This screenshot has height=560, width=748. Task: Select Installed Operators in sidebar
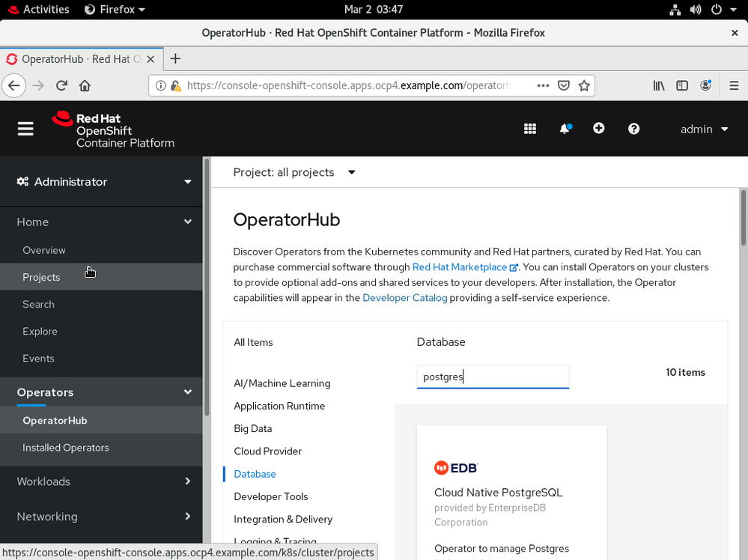point(66,448)
